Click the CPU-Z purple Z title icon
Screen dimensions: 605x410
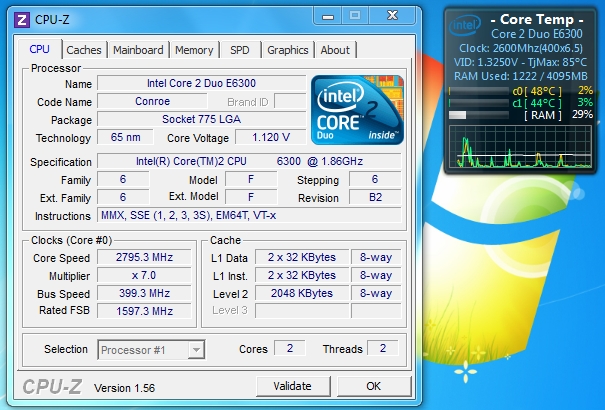click(22, 20)
